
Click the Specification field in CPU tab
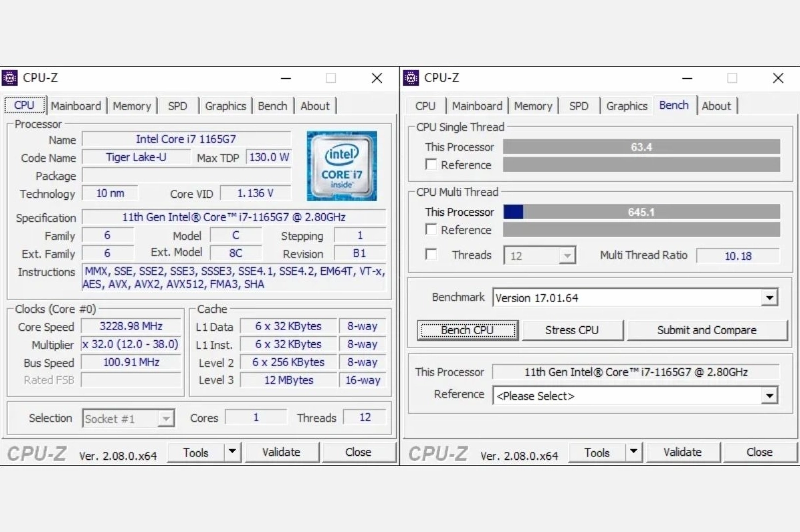[234, 217]
